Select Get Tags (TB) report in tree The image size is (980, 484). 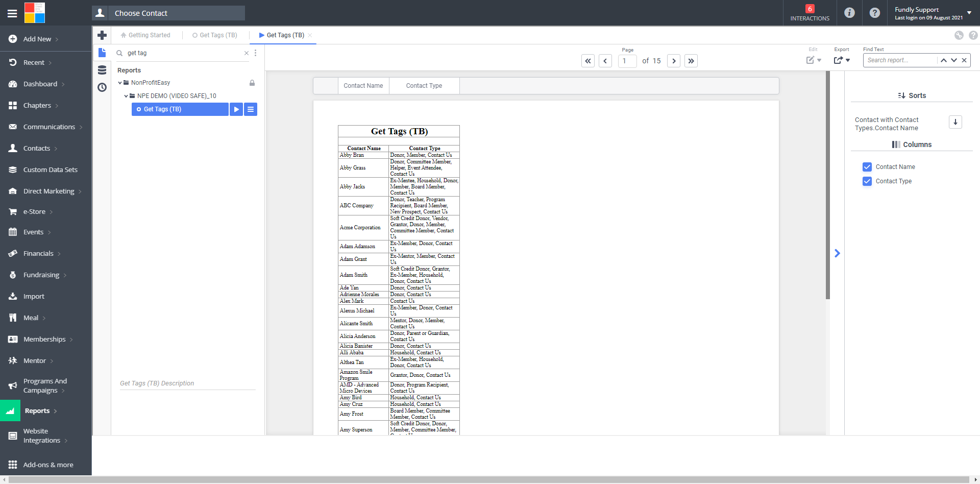[x=180, y=109]
